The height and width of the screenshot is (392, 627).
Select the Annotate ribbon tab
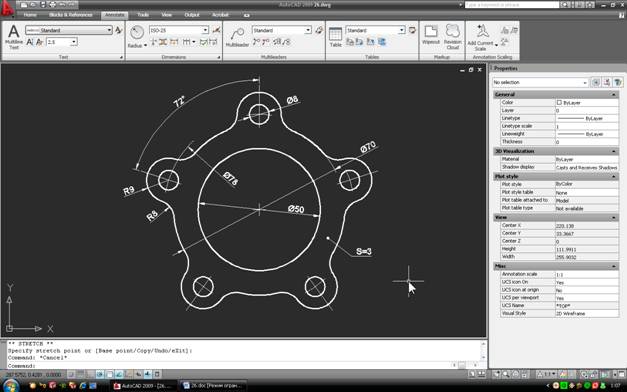click(x=114, y=15)
